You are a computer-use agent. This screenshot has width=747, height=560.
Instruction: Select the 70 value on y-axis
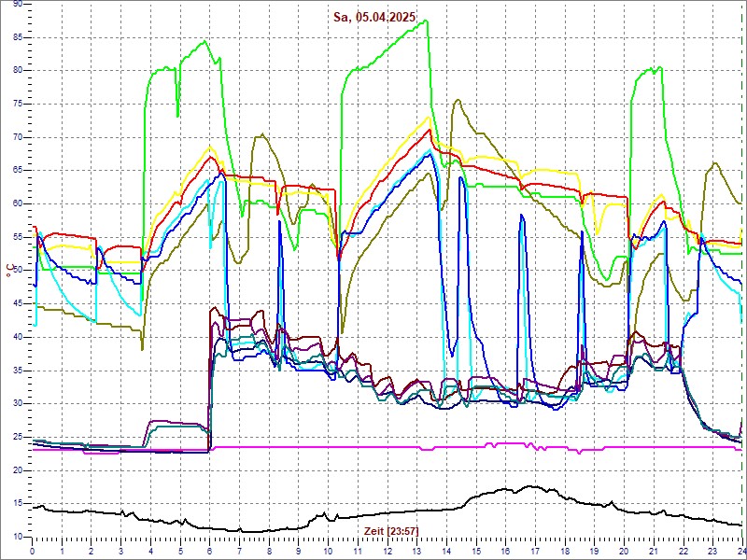[x=17, y=137]
